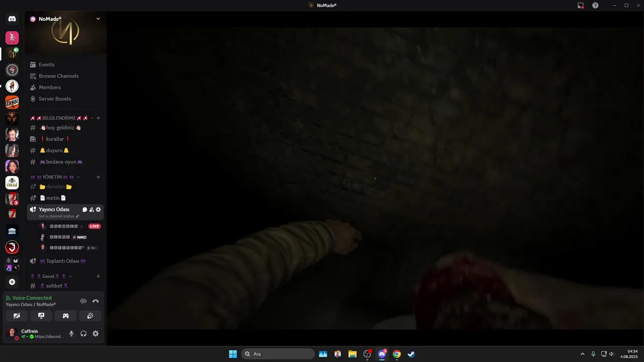Image resolution: width=644 pixels, height=362 pixels.
Task: Click the live stream video area
Action: pos(375,178)
